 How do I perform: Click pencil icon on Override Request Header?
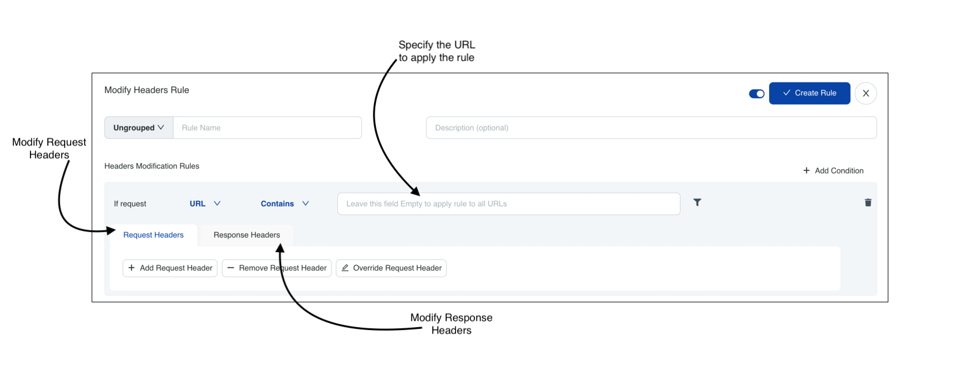coord(345,268)
